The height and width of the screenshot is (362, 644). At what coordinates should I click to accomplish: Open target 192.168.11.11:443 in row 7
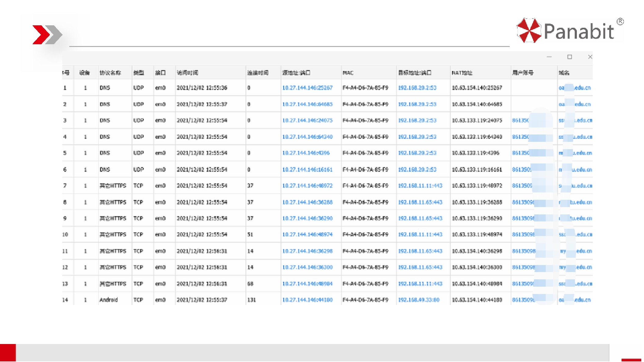420,186
